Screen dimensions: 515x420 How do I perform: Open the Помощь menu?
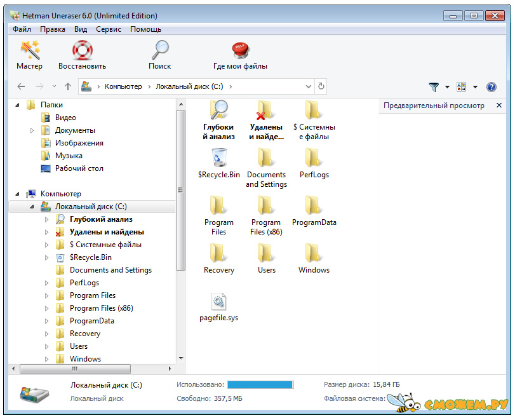coord(146,29)
